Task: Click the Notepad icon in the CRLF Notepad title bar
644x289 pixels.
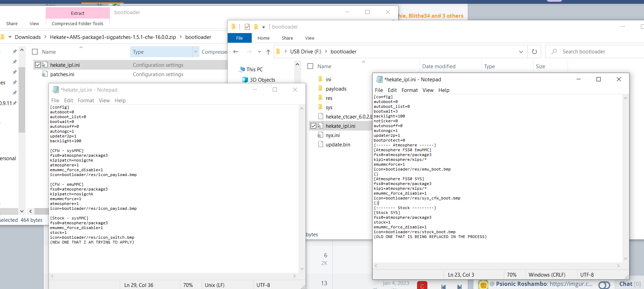Action: (379, 79)
